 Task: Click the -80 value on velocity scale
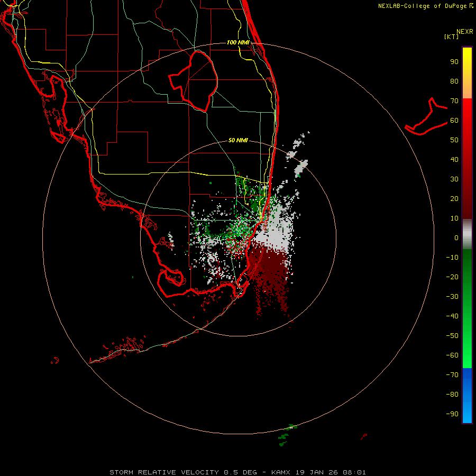point(452,395)
